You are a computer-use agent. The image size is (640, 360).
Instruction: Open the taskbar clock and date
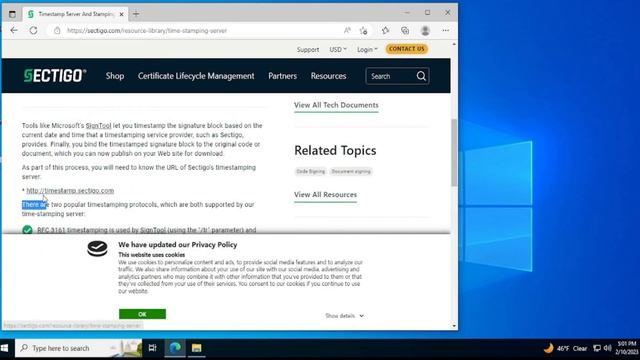pyautogui.click(x=627, y=348)
